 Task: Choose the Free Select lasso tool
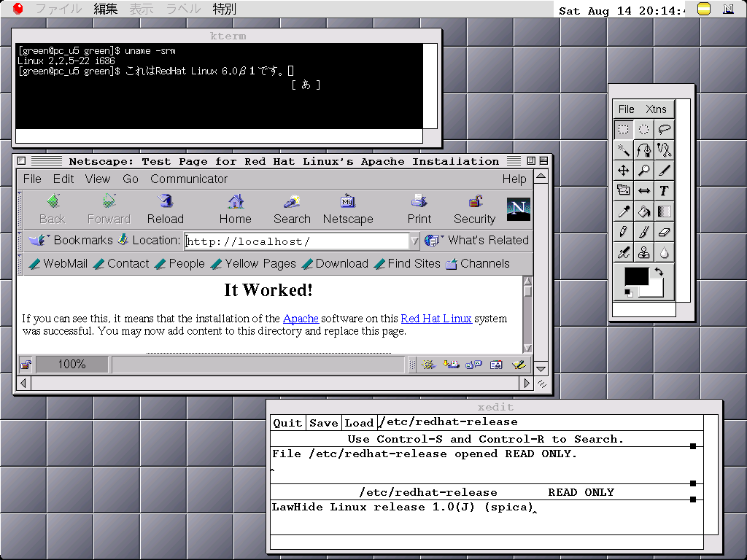[x=664, y=130]
